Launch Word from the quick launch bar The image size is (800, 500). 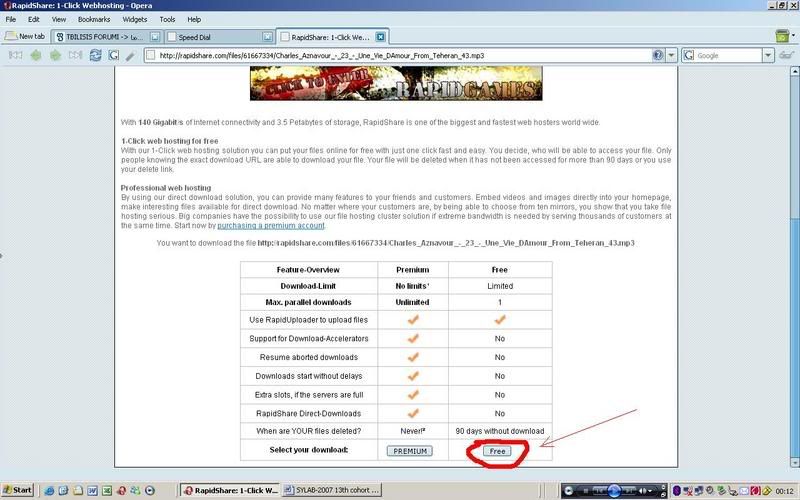92,491
